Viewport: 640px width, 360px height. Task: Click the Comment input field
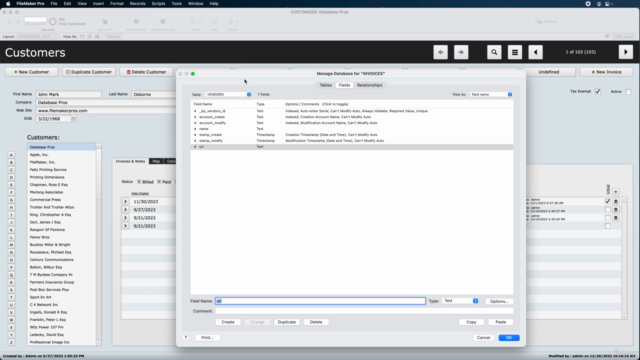click(364, 311)
